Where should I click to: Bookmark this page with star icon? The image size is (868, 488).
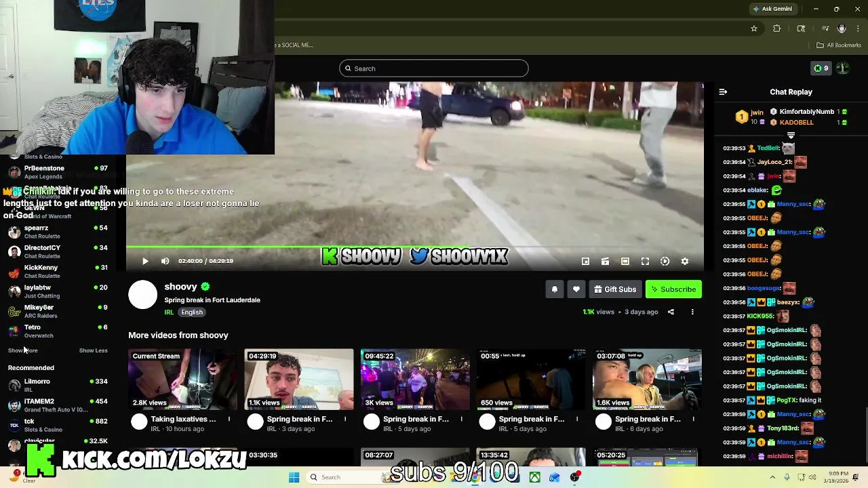pos(753,28)
